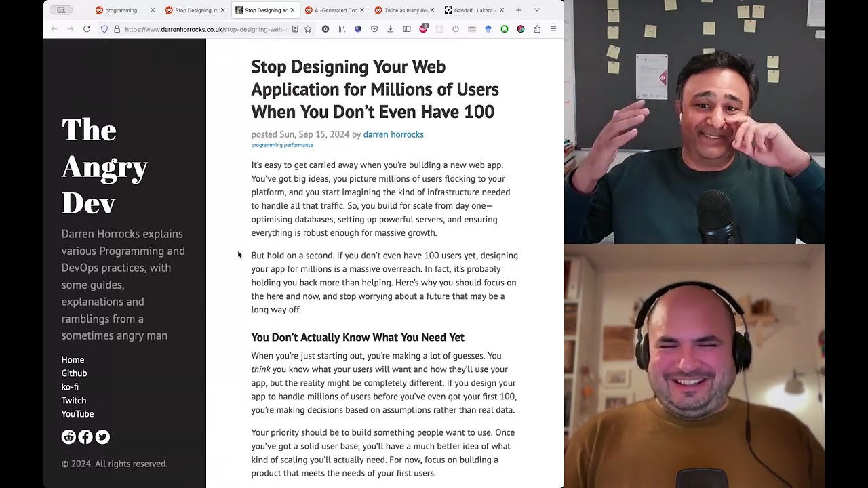
Task: Click the red badged extension icon
Action: click(423, 28)
